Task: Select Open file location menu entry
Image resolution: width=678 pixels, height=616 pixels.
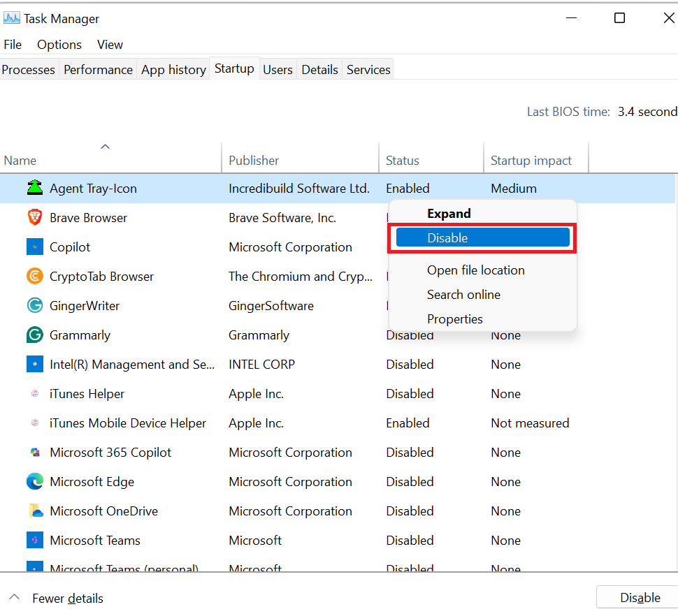Action: coord(475,270)
